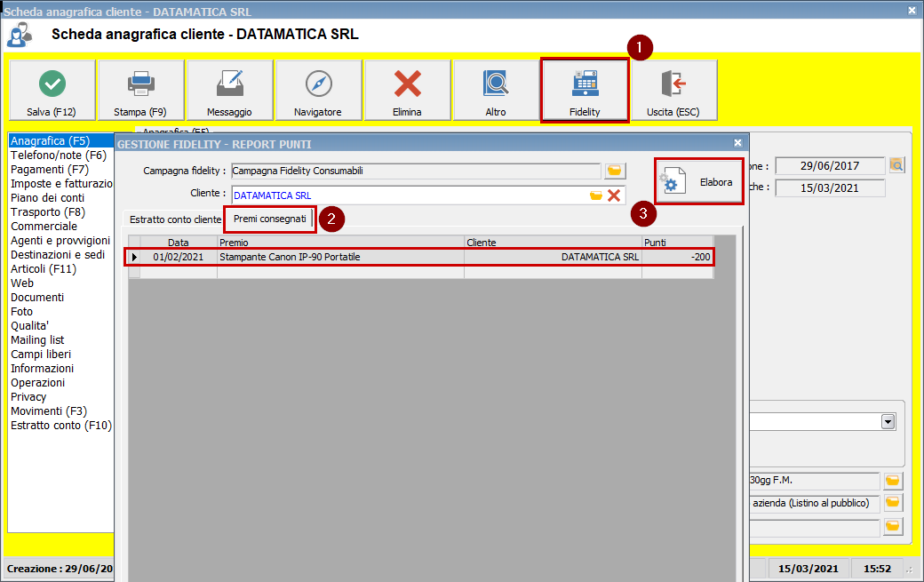
Task: Select the Stampante Canon IP-90 Portatile cell
Action: click(x=340, y=257)
